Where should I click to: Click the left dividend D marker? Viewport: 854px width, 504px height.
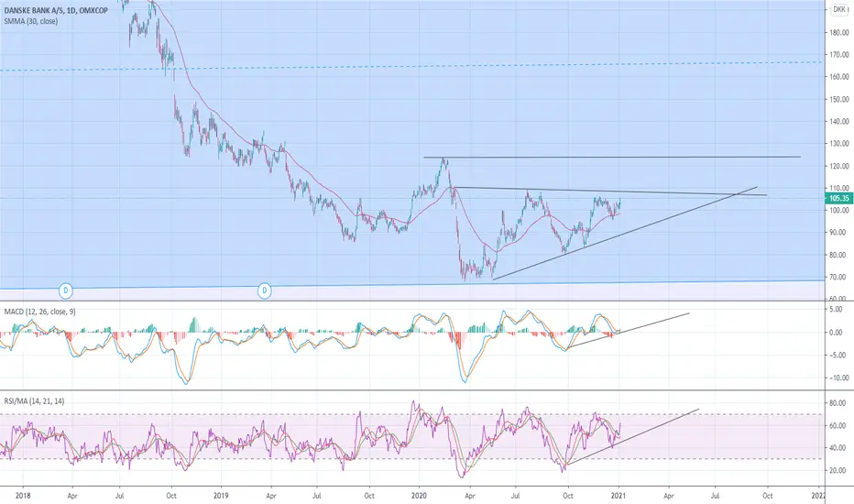pyautogui.click(x=66, y=290)
